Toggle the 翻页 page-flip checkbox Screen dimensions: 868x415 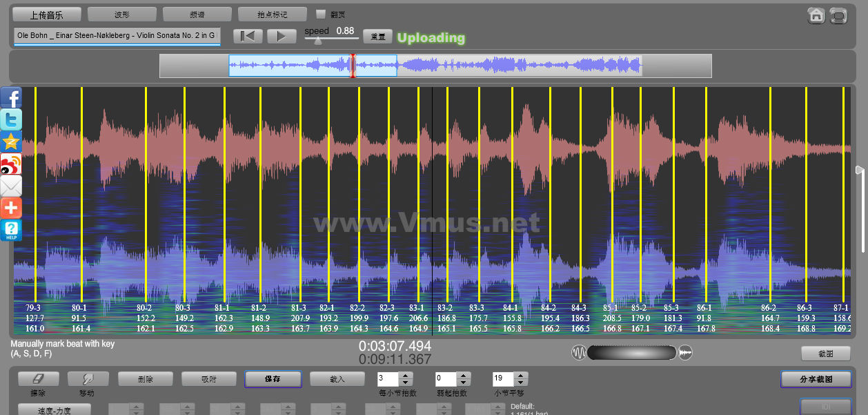320,14
